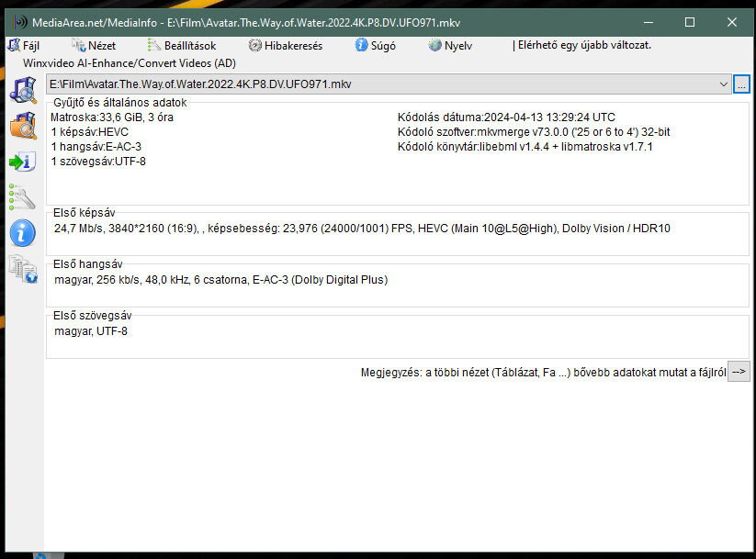Click the file path combo box field

pos(389,84)
